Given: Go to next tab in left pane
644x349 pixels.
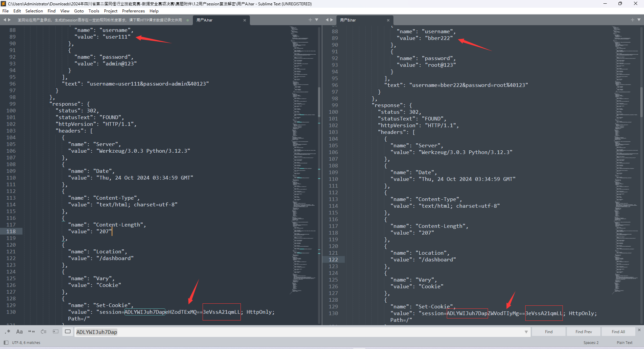Looking at the screenshot, I should [x=9, y=20].
